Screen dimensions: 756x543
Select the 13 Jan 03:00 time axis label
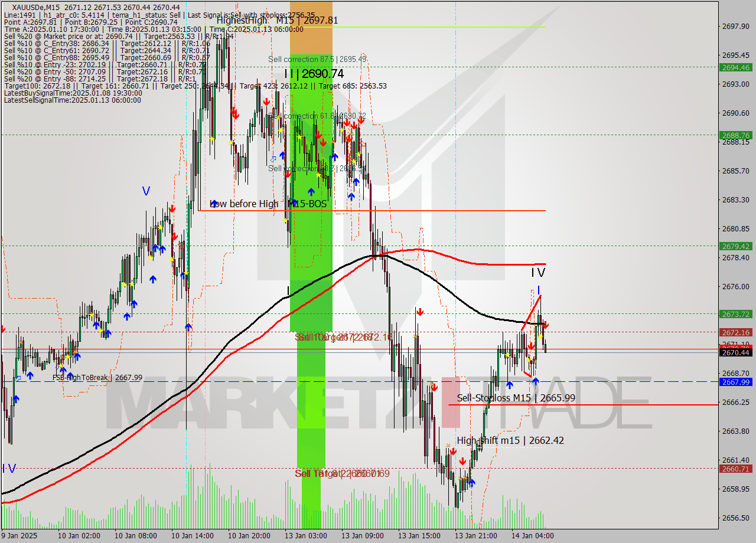[x=305, y=536]
